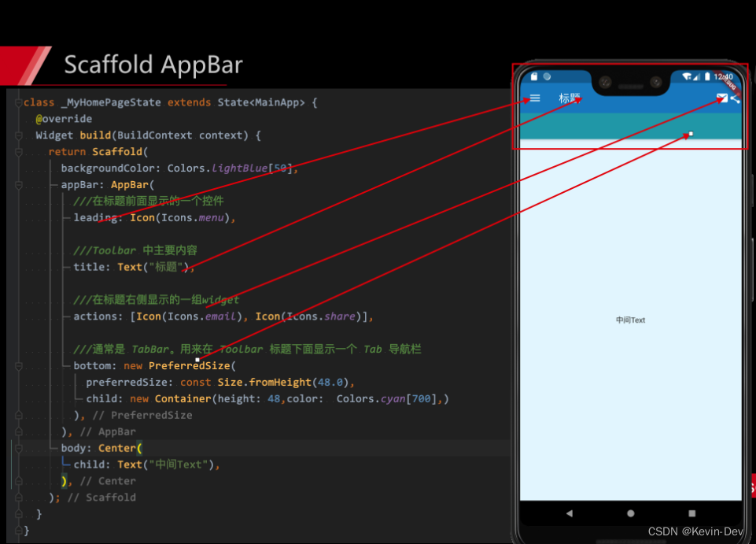The height and width of the screenshot is (544, 756).
Task: Click the ///在标题右侧显示的一组widget comment
Action: [x=157, y=300]
